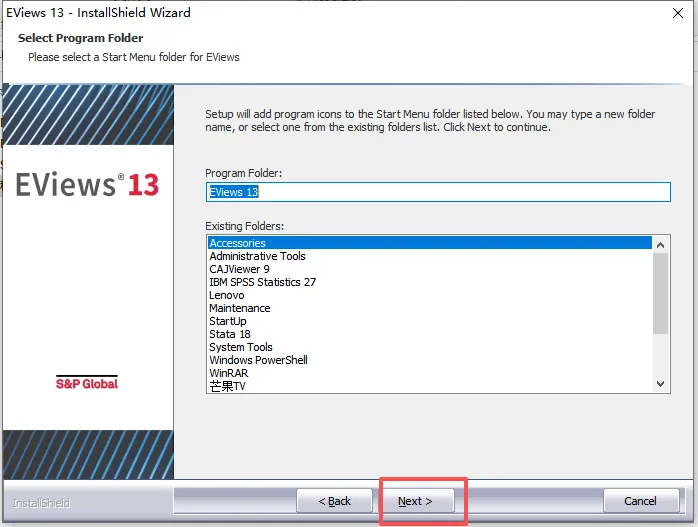698x527 pixels.
Task: Choose the StartUp folder entry
Action: 430,321
